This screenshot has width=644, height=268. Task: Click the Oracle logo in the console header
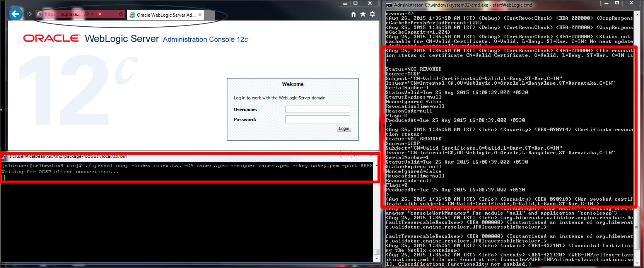click(51, 38)
